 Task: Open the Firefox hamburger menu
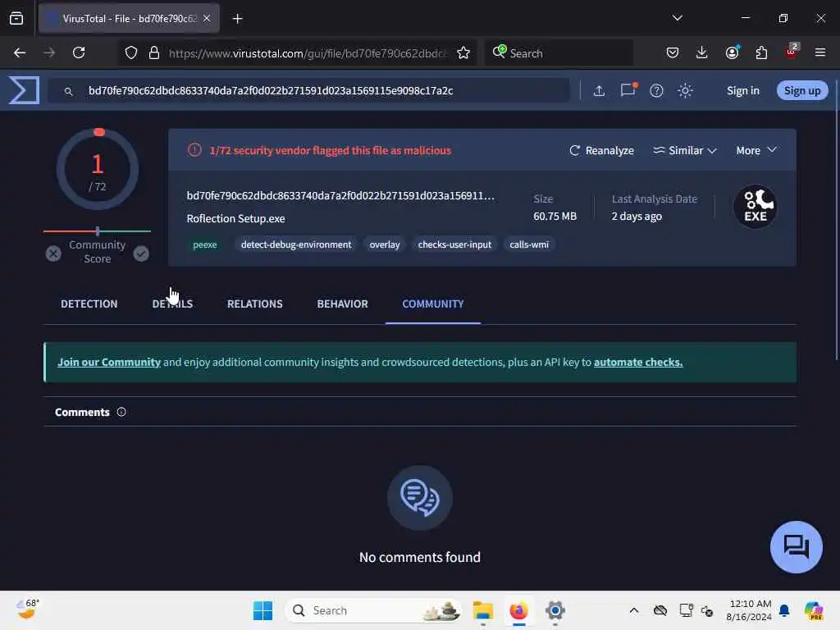coord(820,52)
